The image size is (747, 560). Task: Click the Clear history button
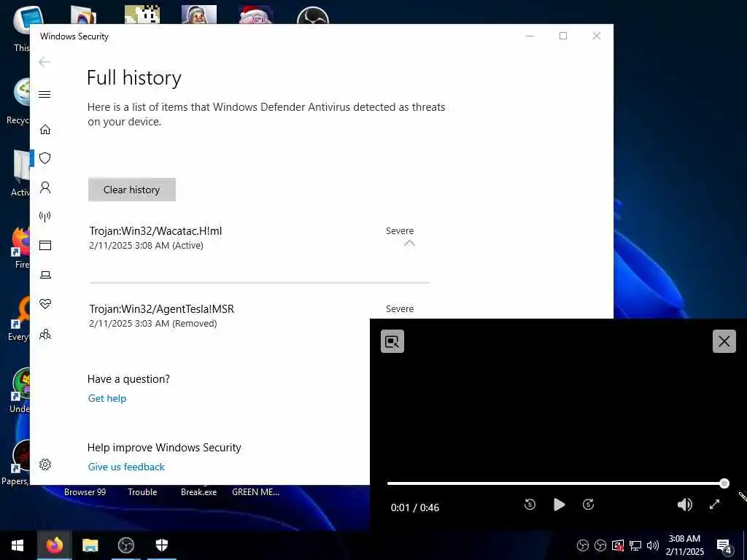(131, 190)
